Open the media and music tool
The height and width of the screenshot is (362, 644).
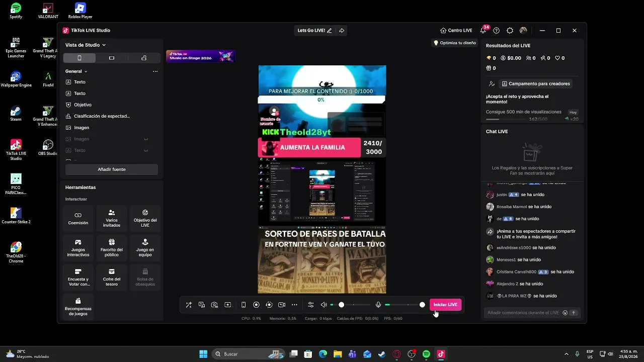click(202, 305)
